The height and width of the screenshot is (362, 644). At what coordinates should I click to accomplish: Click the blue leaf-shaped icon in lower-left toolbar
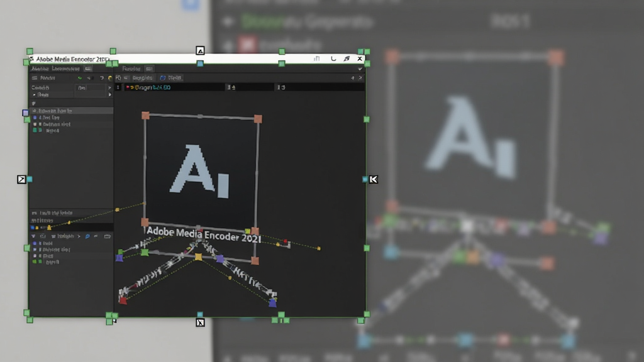click(x=87, y=236)
